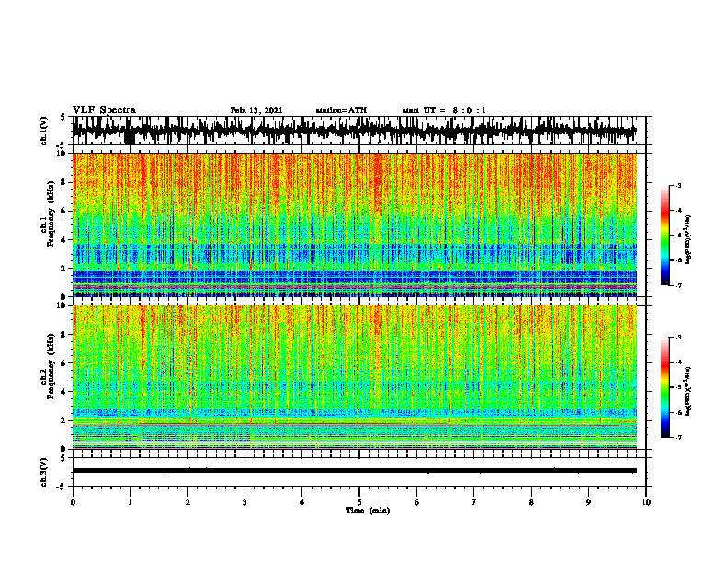
Task: Click the ch.2 'Frequency (kHz)' axis label
Action: click(x=51, y=366)
